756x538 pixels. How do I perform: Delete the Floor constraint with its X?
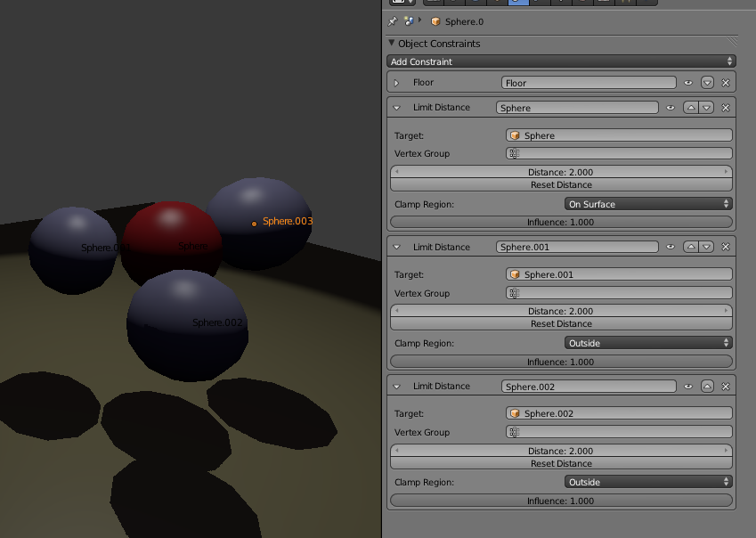point(726,83)
